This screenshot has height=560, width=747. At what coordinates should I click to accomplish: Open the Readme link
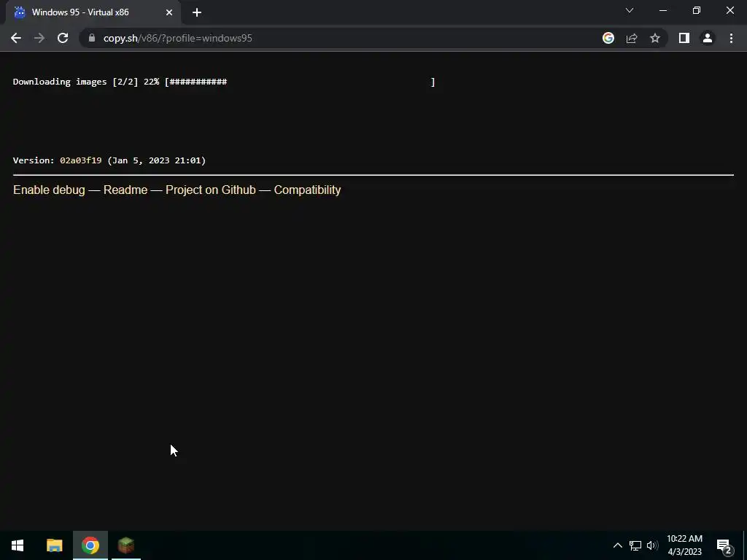(x=125, y=190)
